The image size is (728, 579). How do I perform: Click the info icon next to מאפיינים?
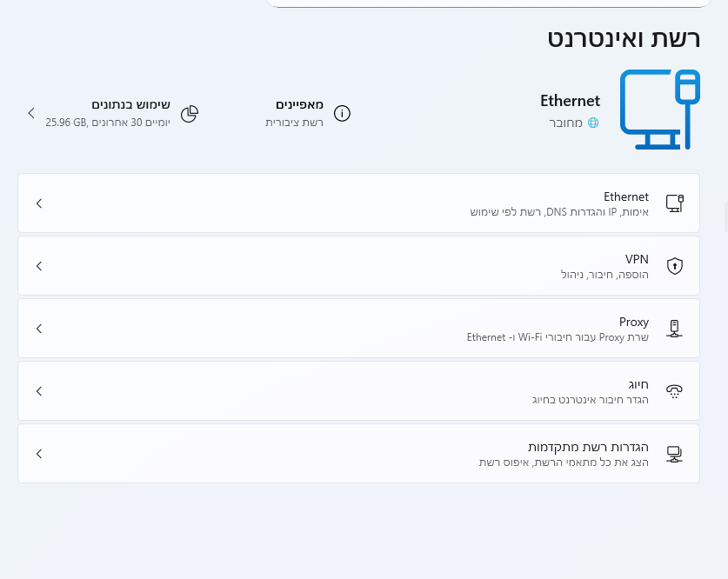342,113
